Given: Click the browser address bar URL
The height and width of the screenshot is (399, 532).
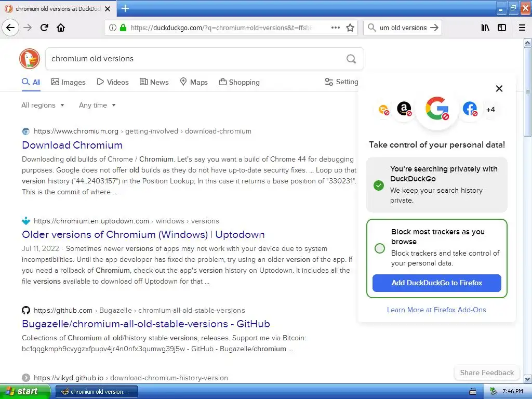Looking at the screenshot, I should click(221, 28).
